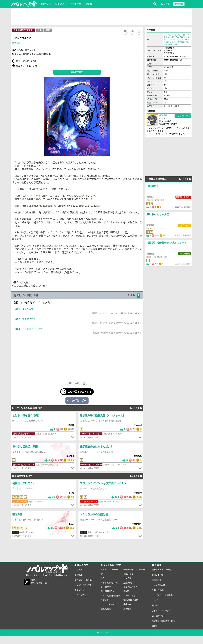Click footer link 作品検索

pos(78,570)
